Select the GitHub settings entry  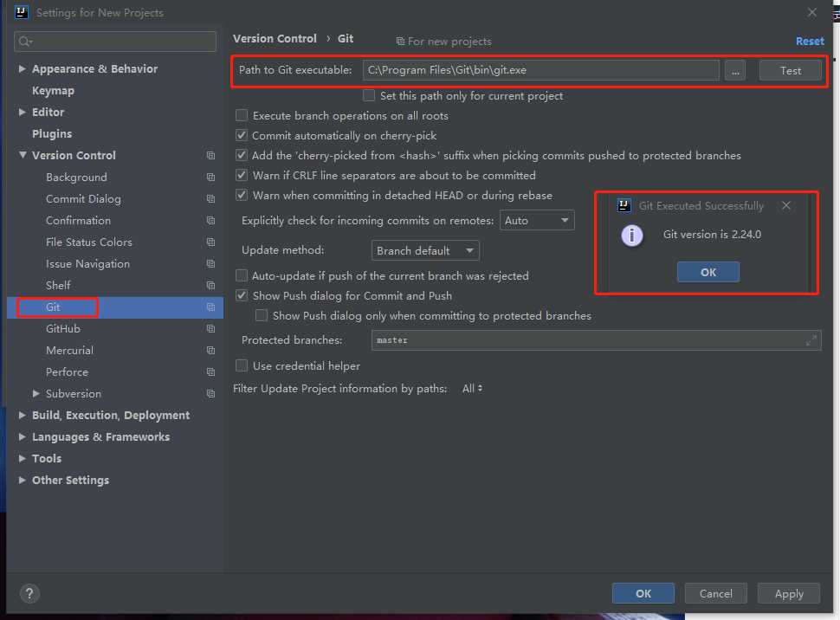(62, 328)
